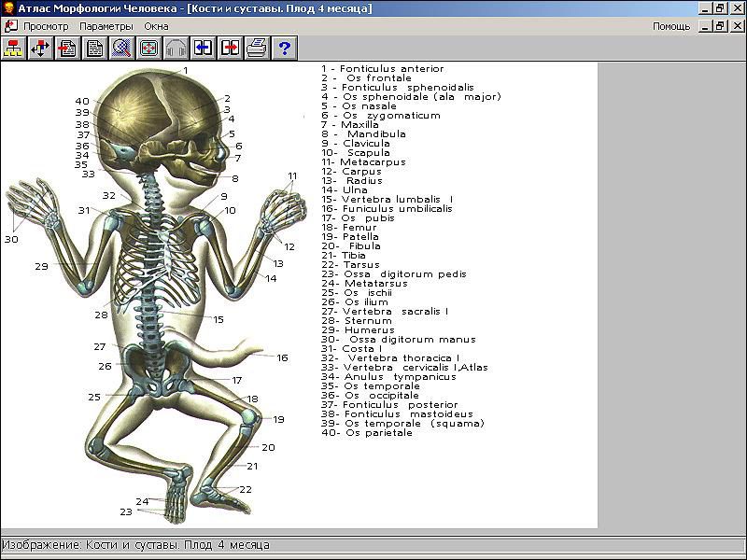Open the Помощь menu
747x560 pixels.
coord(670,26)
